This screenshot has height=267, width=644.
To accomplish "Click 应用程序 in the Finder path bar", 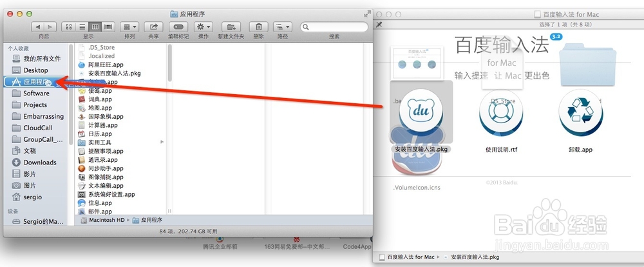I will pyautogui.click(x=147, y=220).
